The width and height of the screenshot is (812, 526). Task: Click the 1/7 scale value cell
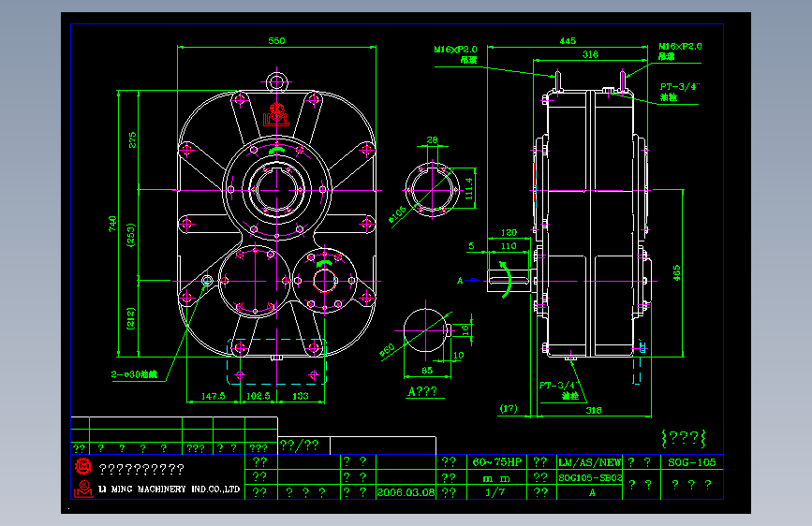point(495,492)
